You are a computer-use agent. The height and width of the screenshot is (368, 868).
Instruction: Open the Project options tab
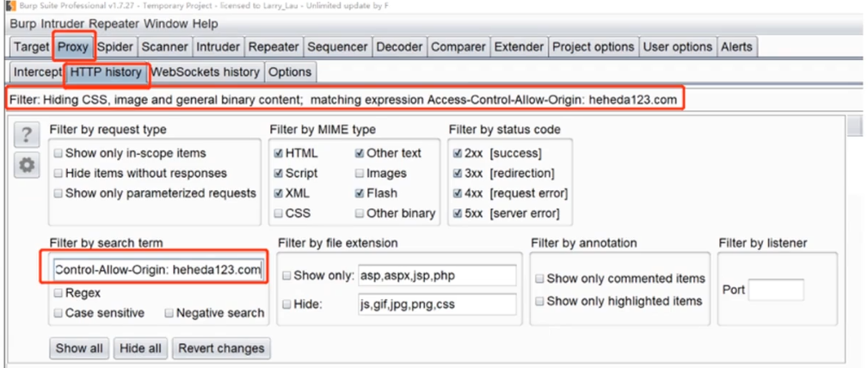pos(594,47)
